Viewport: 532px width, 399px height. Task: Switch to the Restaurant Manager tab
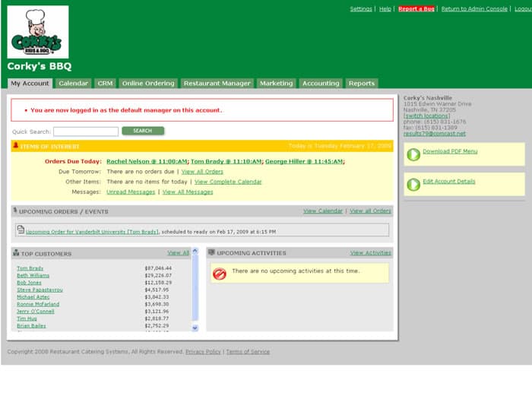point(217,84)
